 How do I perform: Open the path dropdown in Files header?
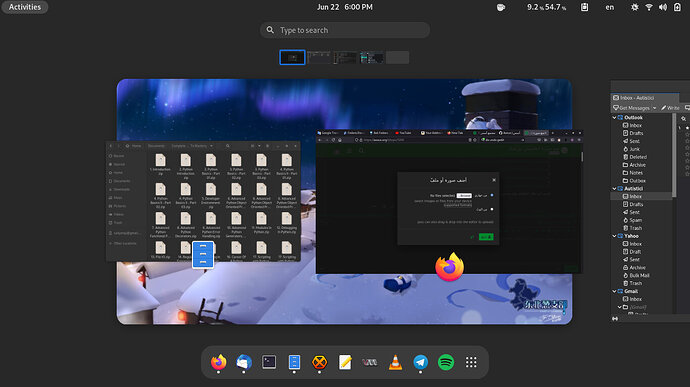211,146
